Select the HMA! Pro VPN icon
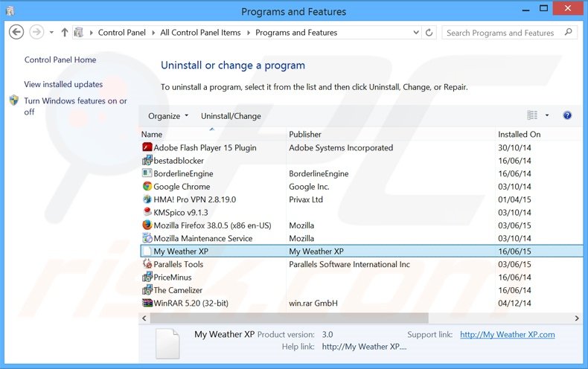Image resolution: width=588 pixels, height=369 pixels. 147,199
